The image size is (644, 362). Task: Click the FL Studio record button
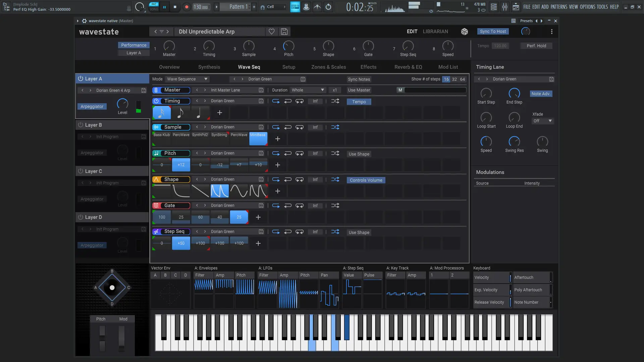click(186, 7)
